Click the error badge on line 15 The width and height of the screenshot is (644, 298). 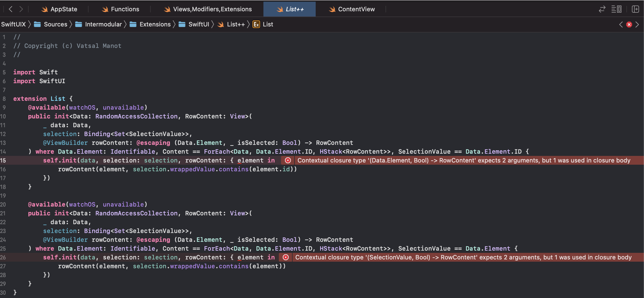tap(288, 160)
